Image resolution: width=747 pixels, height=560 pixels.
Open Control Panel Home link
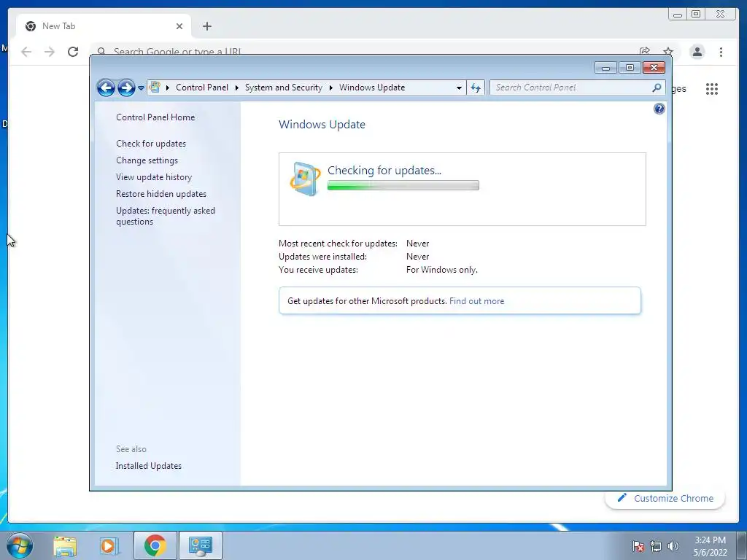pos(155,117)
